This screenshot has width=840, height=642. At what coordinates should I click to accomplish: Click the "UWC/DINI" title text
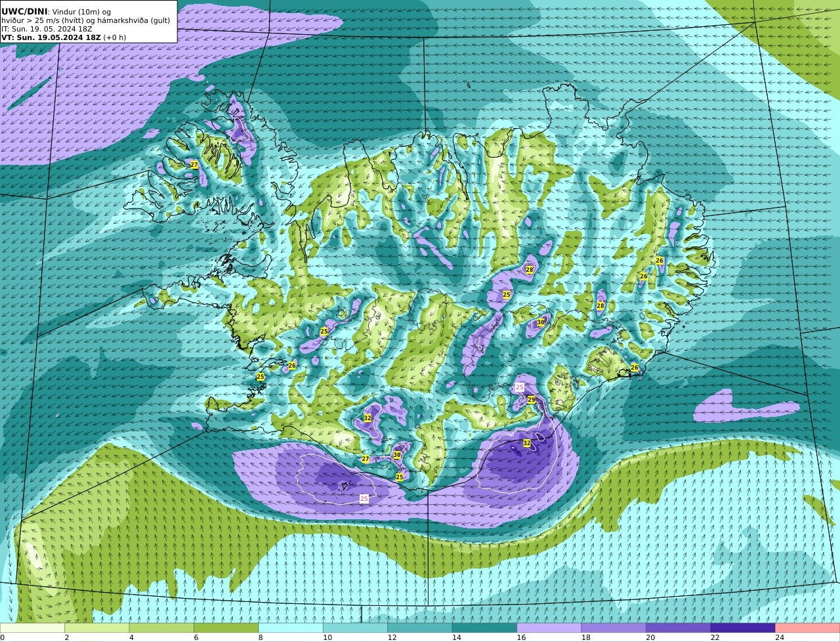coord(24,12)
